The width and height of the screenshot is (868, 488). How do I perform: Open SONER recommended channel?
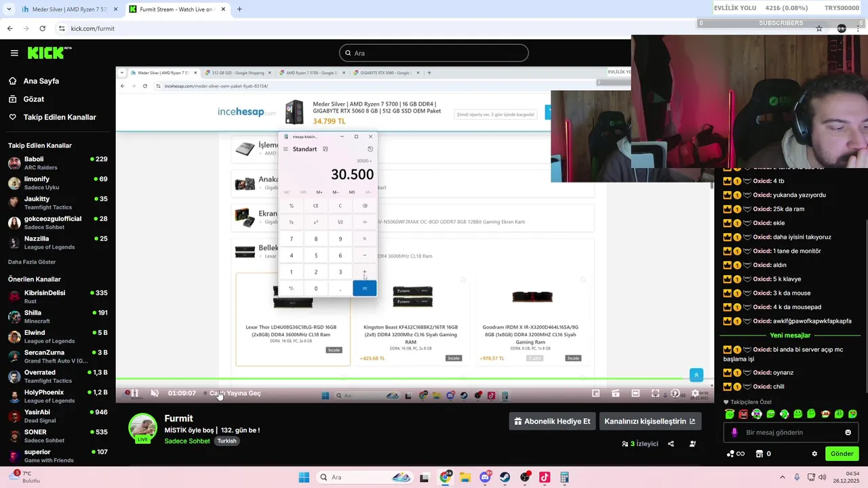(58, 436)
